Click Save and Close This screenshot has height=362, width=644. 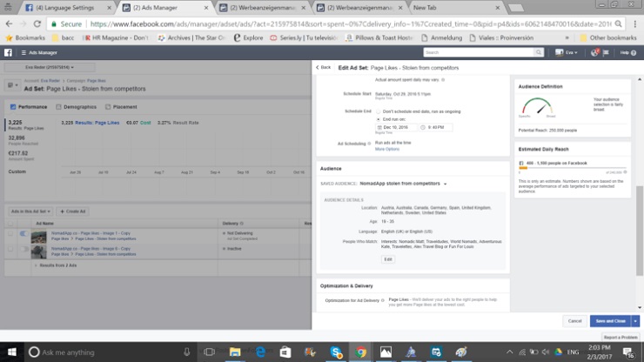tap(611, 321)
